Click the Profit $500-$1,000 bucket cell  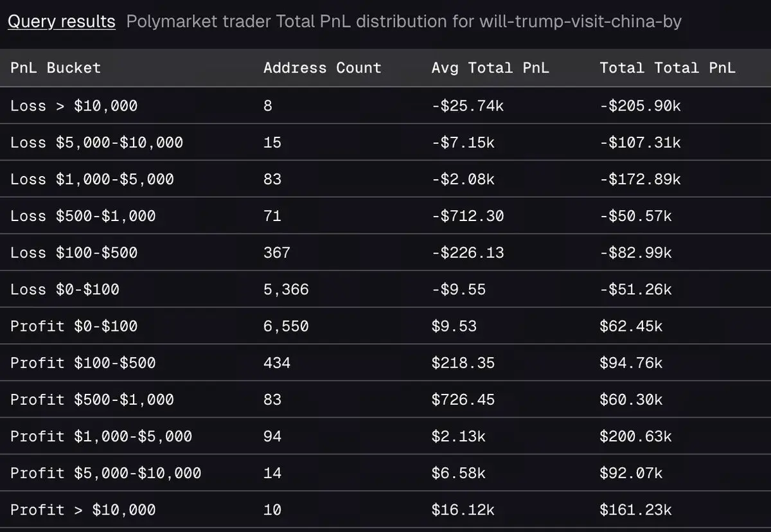pos(92,399)
